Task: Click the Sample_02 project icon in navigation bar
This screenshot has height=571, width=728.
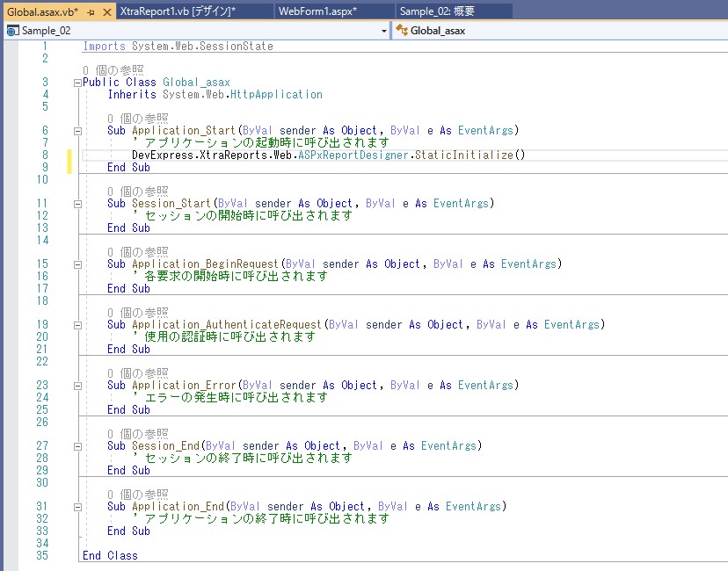Action: click(x=12, y=31)
